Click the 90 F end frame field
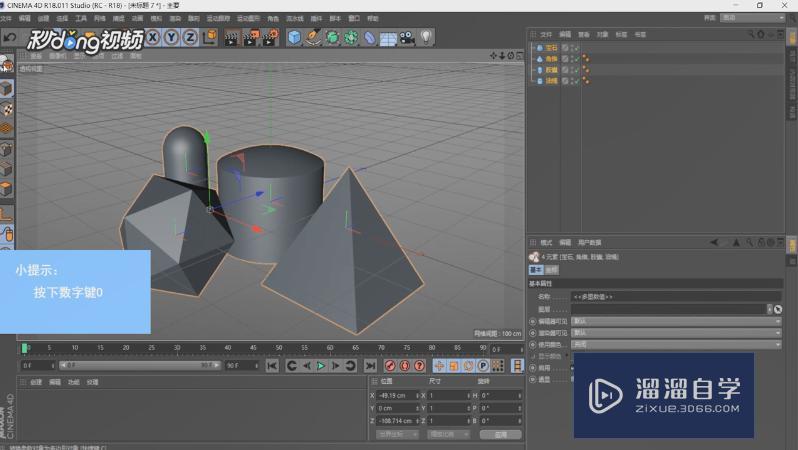 tap(242, 365)
